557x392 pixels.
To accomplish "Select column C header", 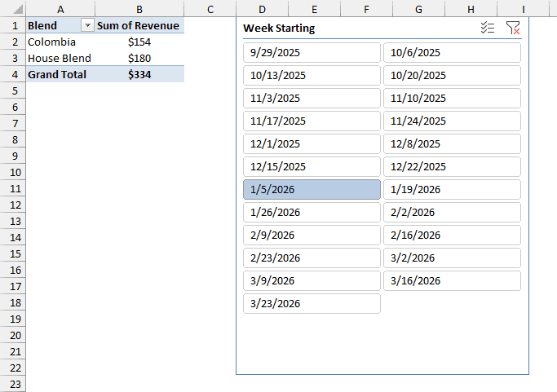I will pos(210,8).
